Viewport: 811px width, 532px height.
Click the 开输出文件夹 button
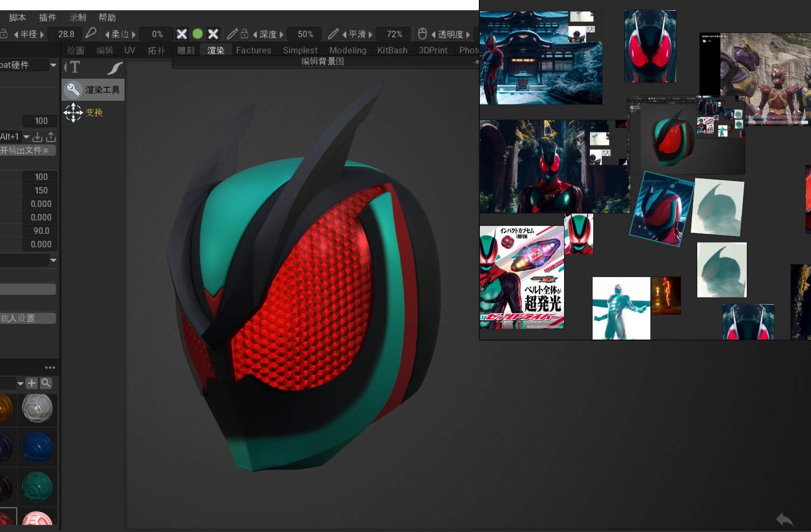click(x=27, y=150)
